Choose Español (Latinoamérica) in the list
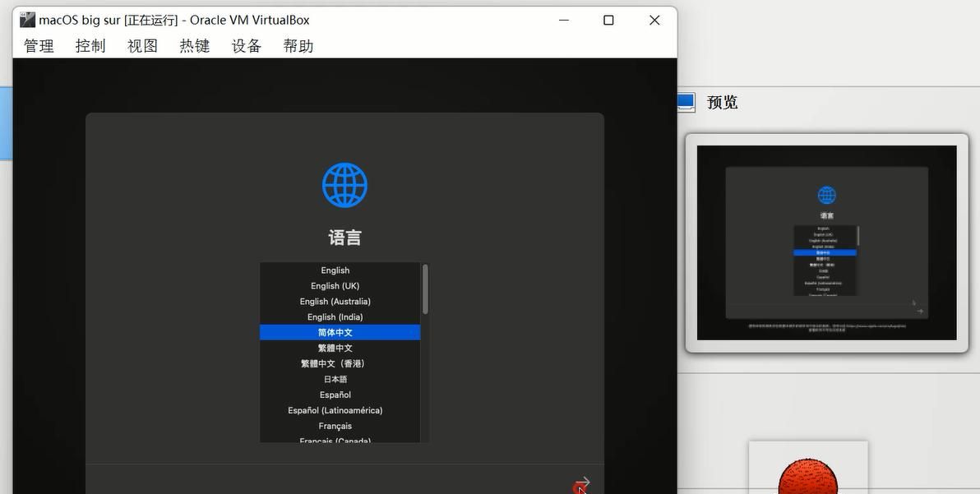This screenshot has height=494, width=980. pyautogui.click(x=335, y=410)
